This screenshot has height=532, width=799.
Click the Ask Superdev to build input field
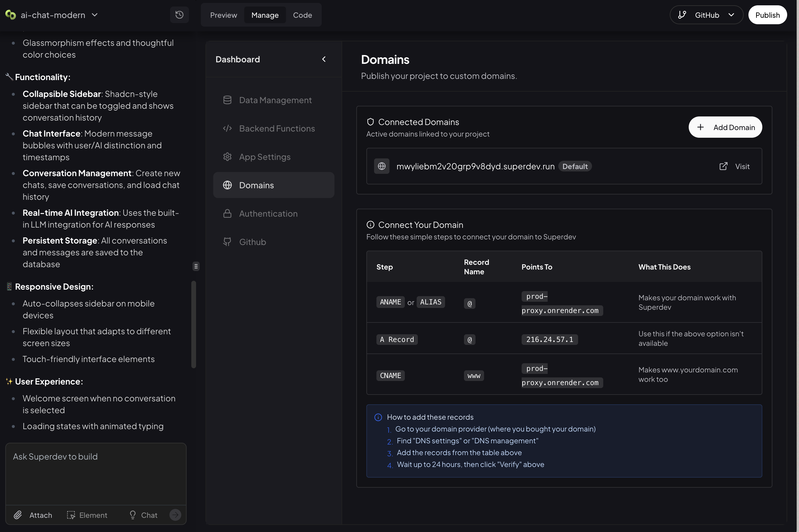pyautogui.click(x=96, y=472)
